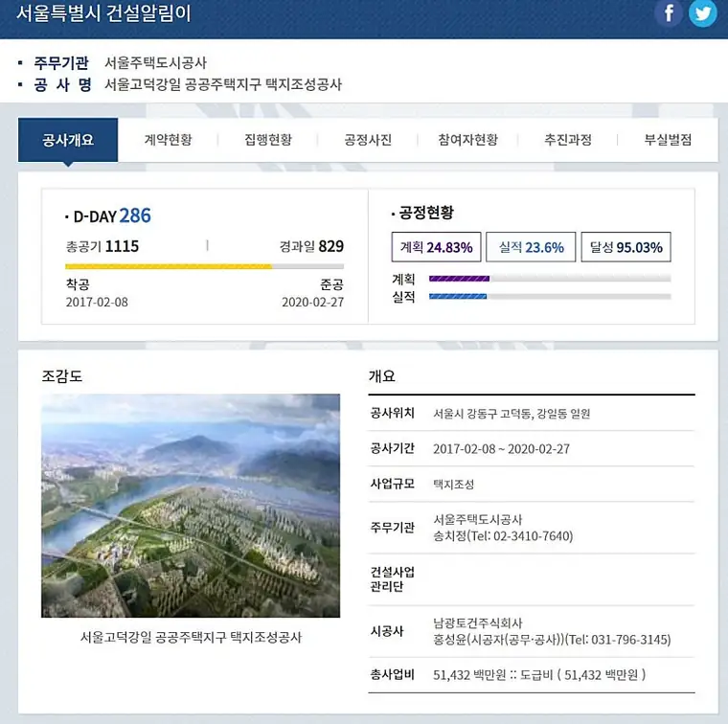This screenshot has height=724, width=728.
Task: Select the 공사개요 tab
Action: [x=68, y=140]
